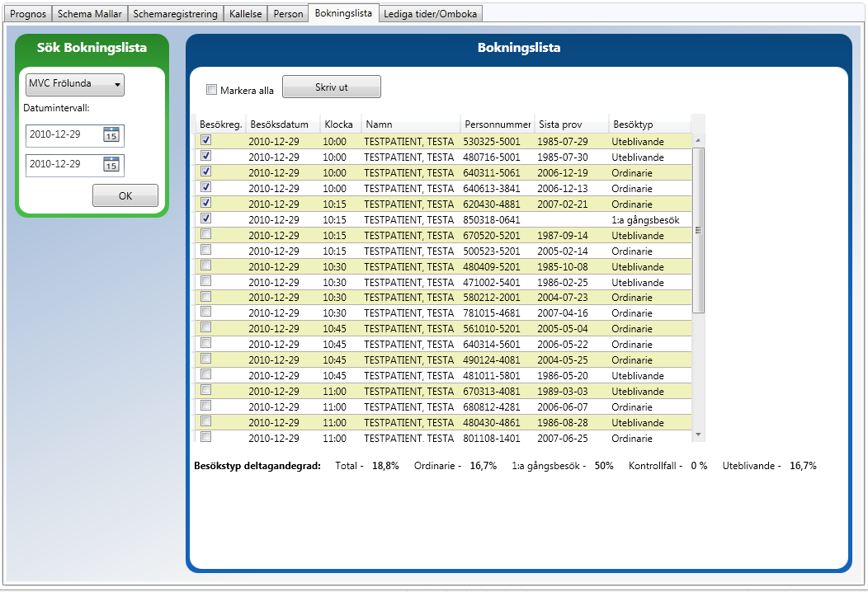Sort by Besöksdatum column header

coord(279,125)
